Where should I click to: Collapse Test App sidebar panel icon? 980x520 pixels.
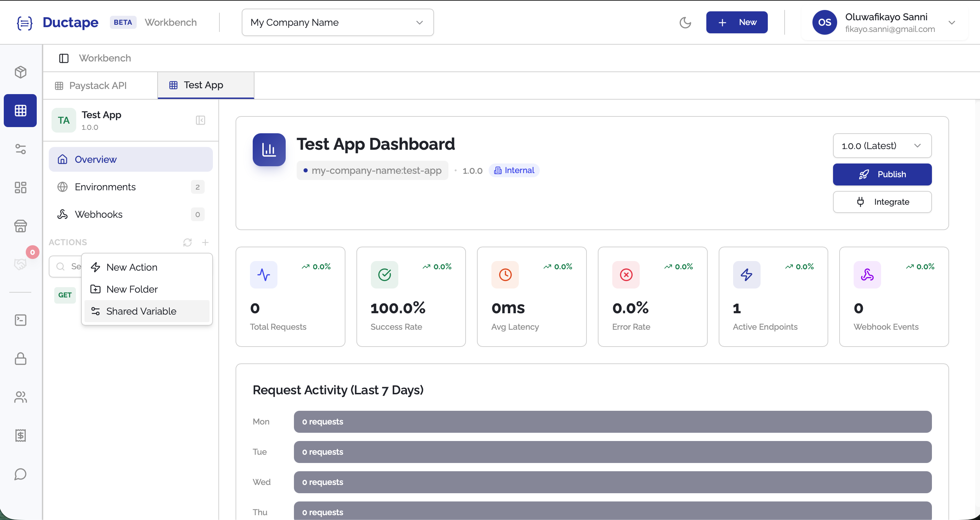(x=201, y=121)
